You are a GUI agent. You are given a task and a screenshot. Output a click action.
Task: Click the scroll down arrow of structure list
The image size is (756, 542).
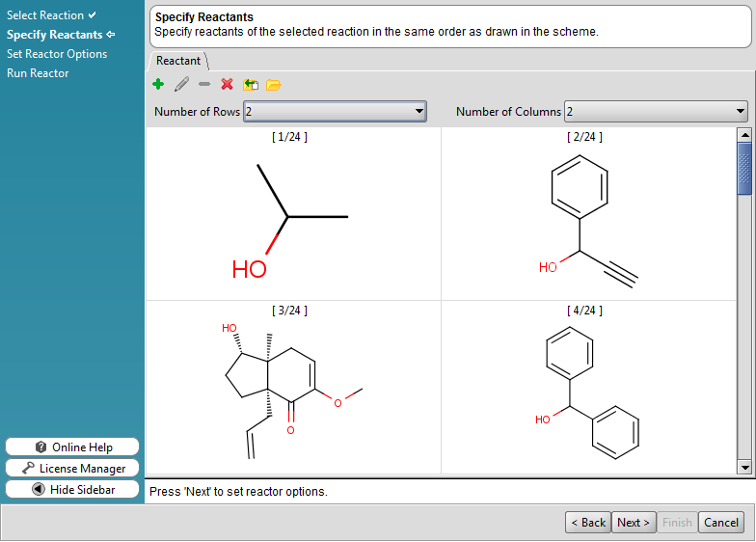[x=743, y=467]
